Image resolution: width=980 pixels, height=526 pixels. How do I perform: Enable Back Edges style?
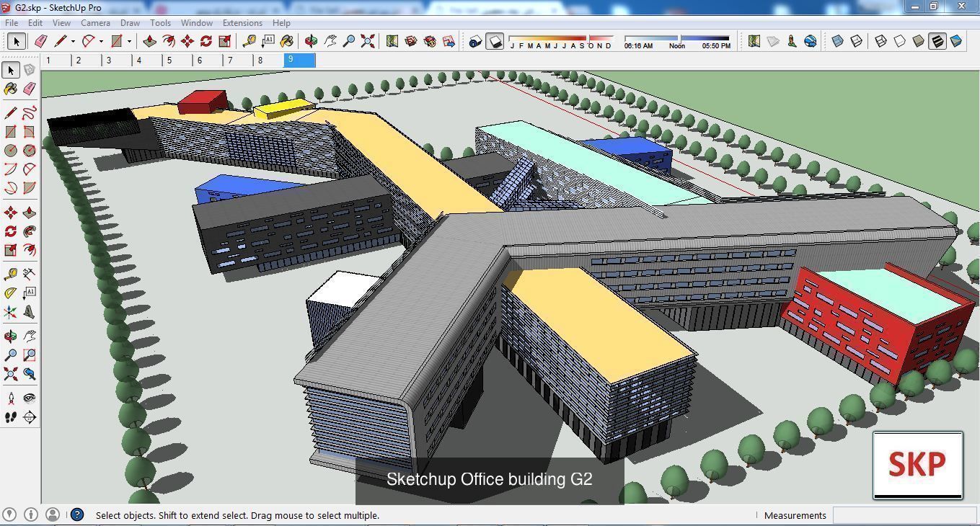pyautogui.click(x=857, y=42)
